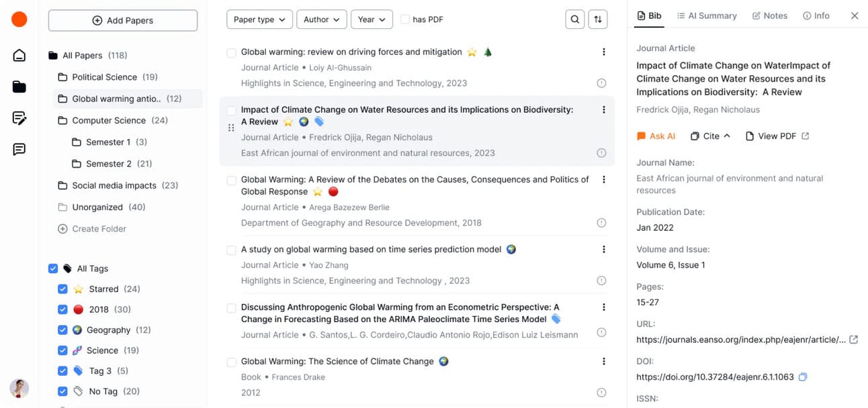Open more options for time series prediction paper
868x408 pixels.
603,249
